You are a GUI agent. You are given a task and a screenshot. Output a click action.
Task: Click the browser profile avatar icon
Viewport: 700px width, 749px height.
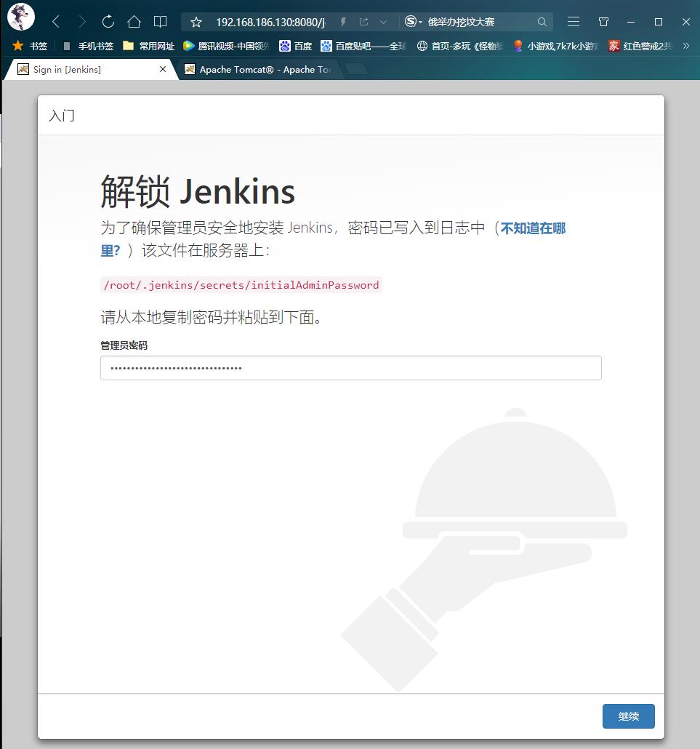20,17
